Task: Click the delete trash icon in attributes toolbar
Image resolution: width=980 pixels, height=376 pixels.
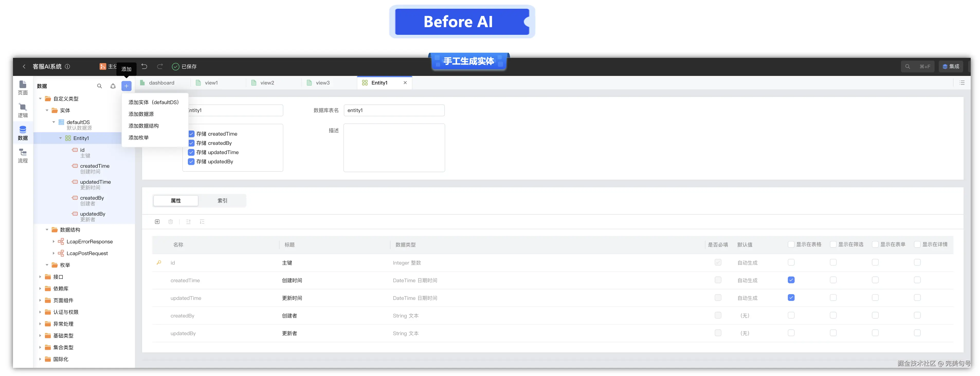Action: pyautogui.click(x=170, y=222)
